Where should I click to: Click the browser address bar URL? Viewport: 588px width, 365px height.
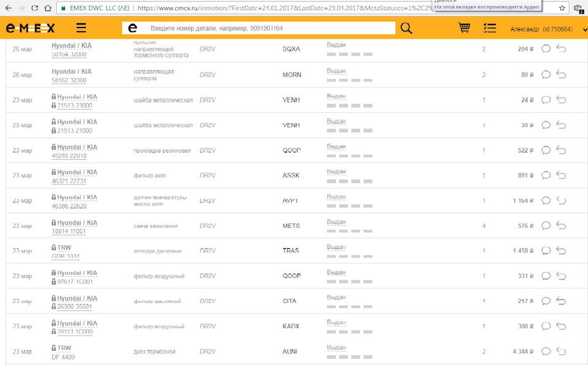click(285, 8)
